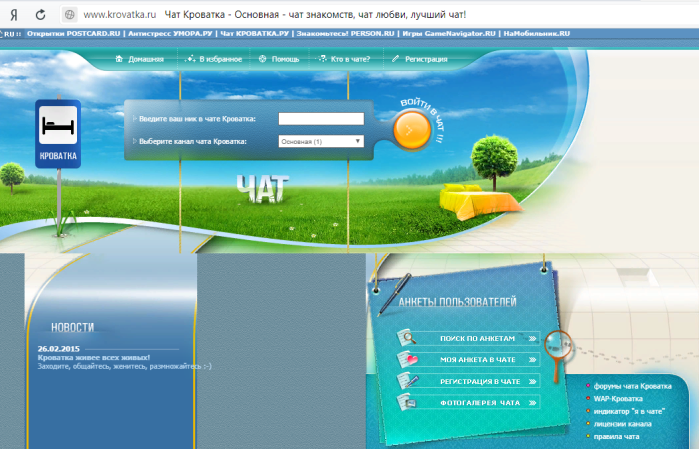Click the heart icon by Моя анкета в чате

point(407,359)
